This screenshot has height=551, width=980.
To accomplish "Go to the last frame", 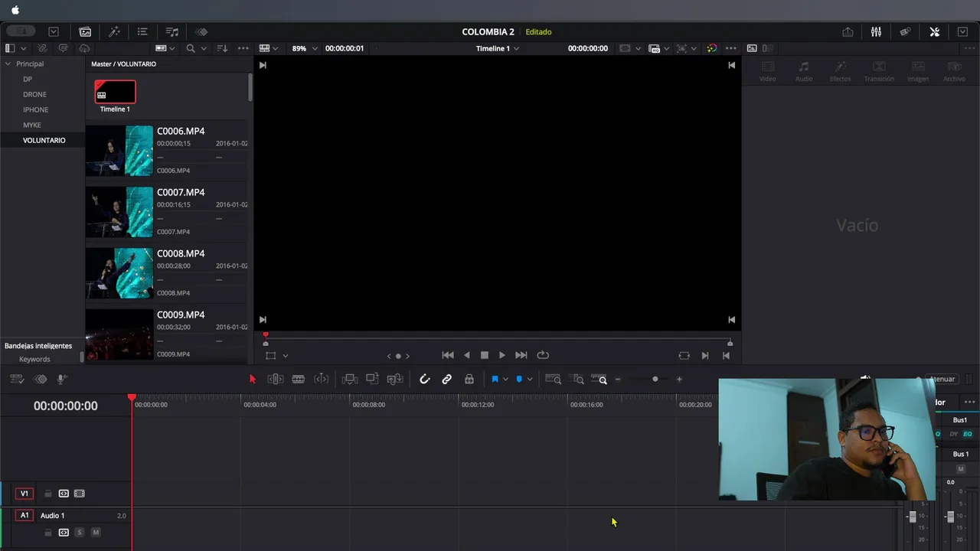I will coord(521,355).
